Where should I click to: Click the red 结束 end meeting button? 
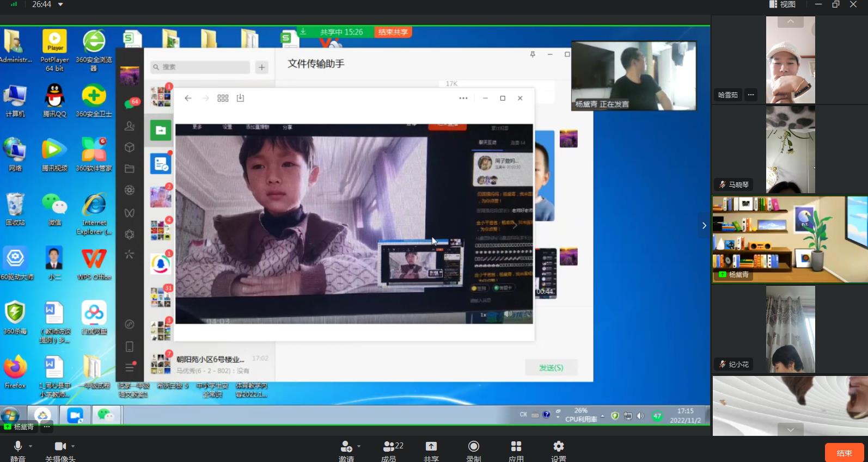844,453
